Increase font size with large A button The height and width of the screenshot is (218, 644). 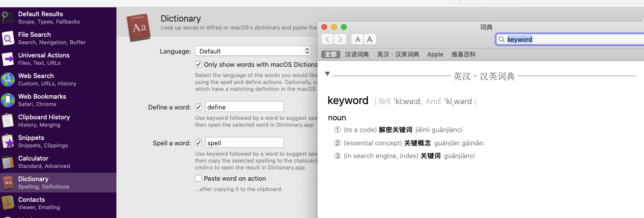[369, 40]
